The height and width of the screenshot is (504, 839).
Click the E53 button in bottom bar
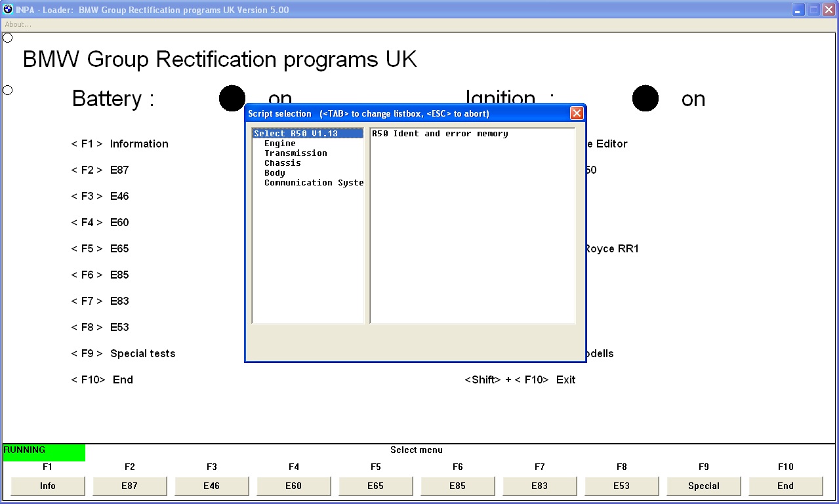click(x=622, y=486)
